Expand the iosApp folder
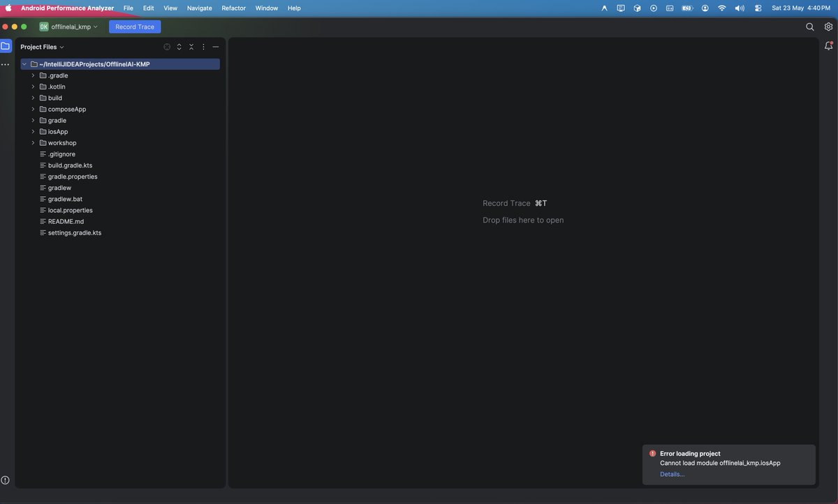This screenshot has height=504, width=838. click(33, 131)
